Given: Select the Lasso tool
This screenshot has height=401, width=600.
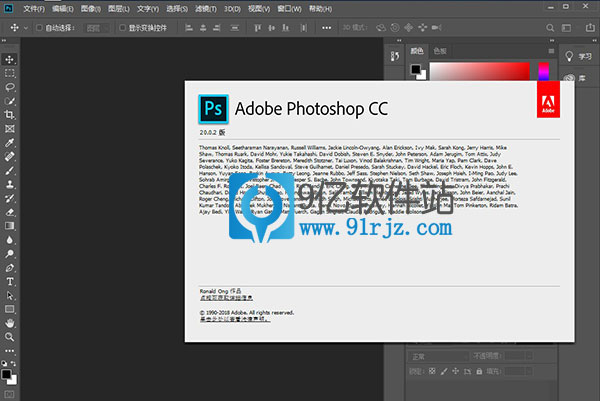Looking at the screenshot, I should (x=10, y=87).
